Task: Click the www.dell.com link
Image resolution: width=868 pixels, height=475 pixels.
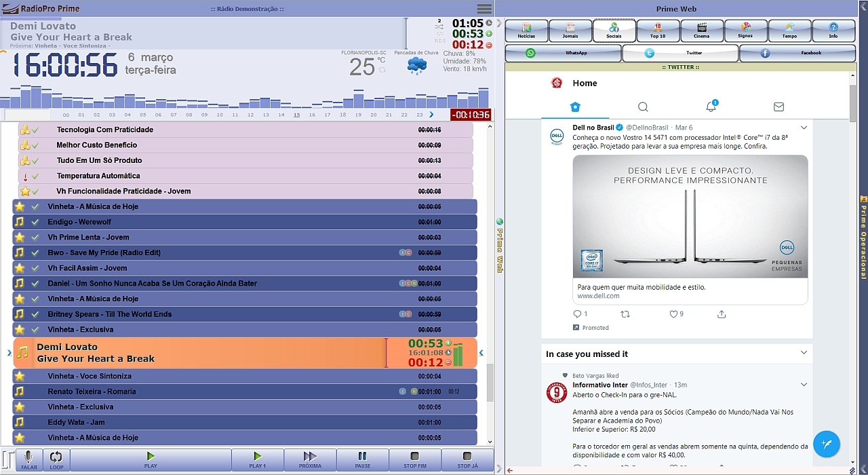Action: pyautogui.click(x=598, y=297)
